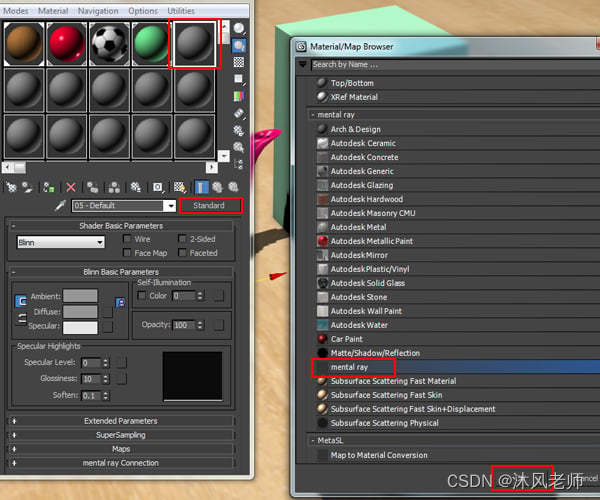Click the Put to Library icon

click(135, 187)
